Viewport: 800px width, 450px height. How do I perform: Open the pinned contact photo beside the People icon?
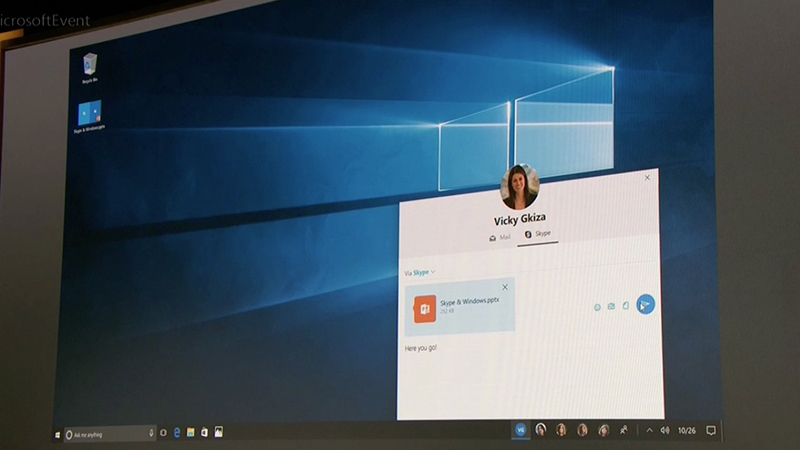point(604,430)
